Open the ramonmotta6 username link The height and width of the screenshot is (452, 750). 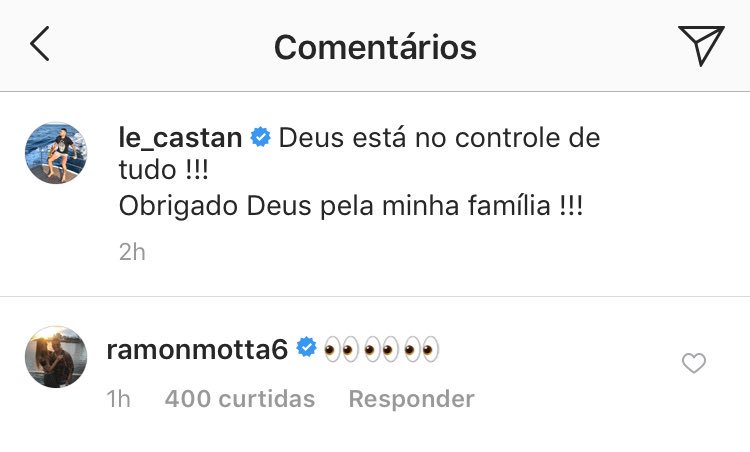coord(197,349)
